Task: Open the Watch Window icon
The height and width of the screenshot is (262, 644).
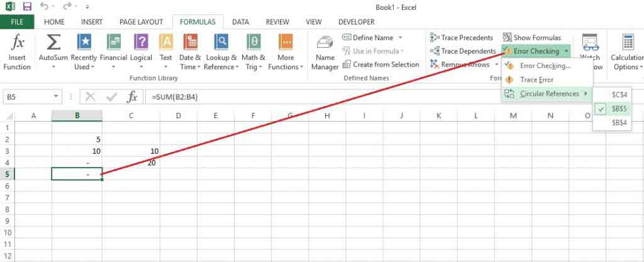Action: pos(590,42)
